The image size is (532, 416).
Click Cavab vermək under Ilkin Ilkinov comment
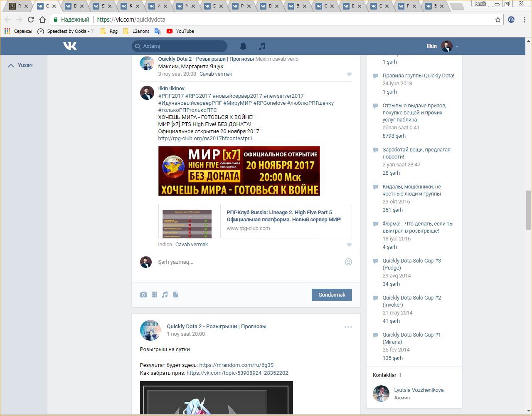(192, 245)
